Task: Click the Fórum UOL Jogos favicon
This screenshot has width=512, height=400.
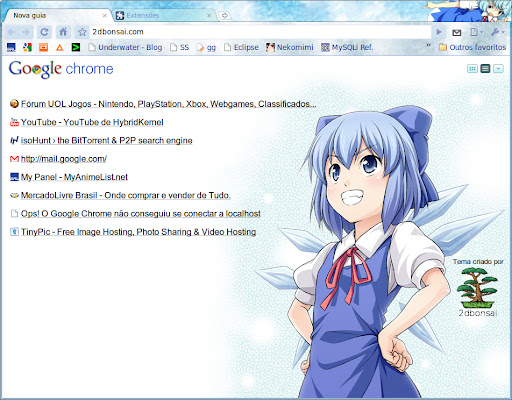Action: point(14,104)
